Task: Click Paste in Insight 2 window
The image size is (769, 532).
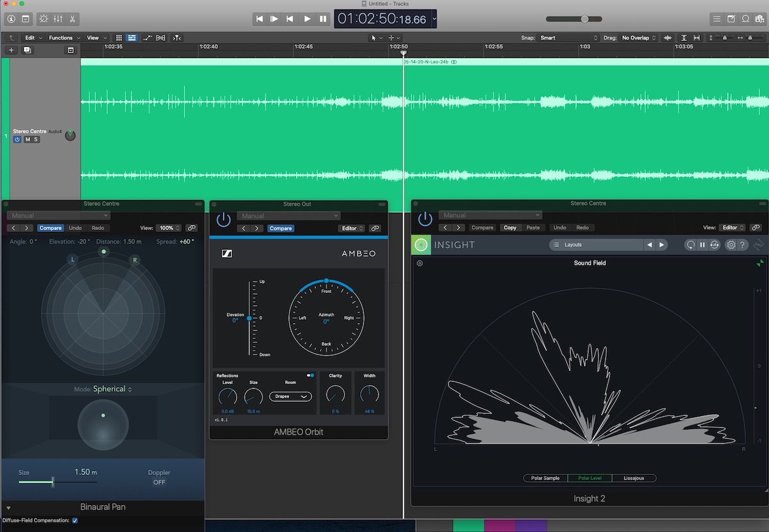Action: tap(533, 228)
